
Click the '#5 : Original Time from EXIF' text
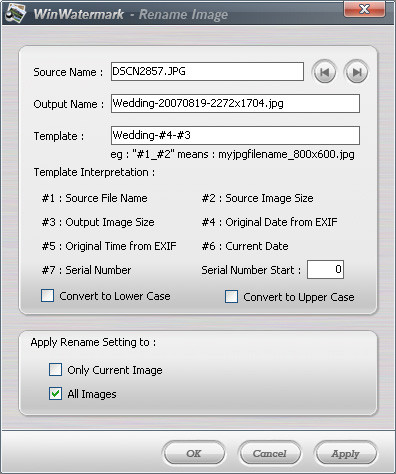(x=109, y=246)
